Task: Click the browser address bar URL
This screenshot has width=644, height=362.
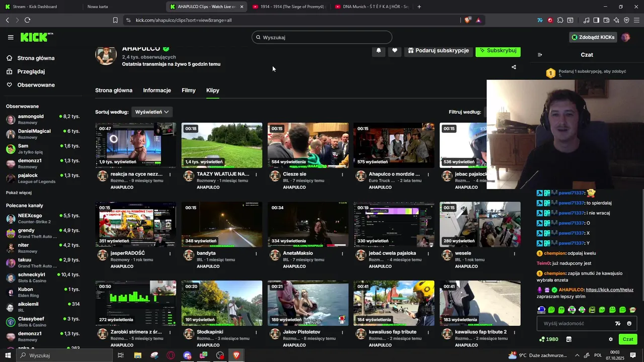Action: (x=184, y=20)
